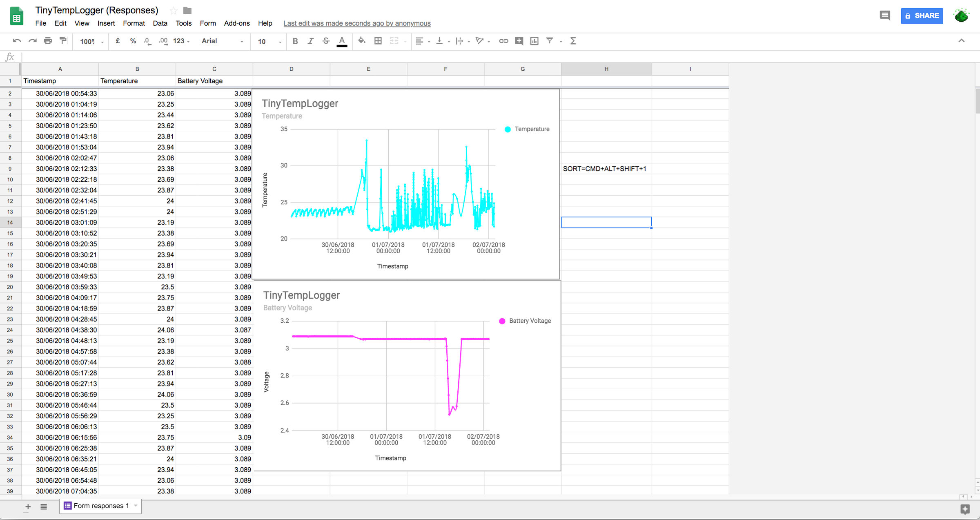Click the account avatar

(961, 16)
